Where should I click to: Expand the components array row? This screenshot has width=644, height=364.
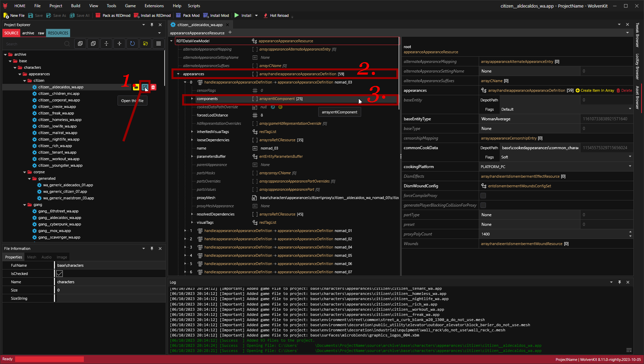click(192, 99)
